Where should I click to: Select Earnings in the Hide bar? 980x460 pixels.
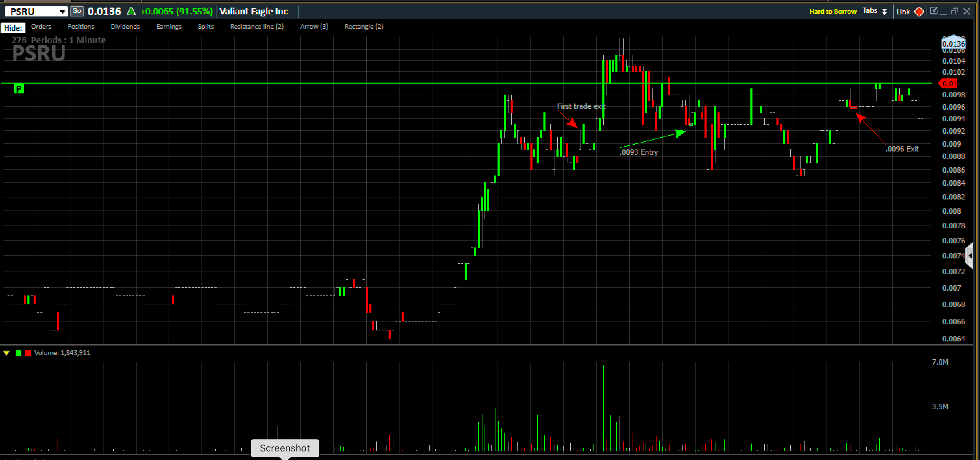169,27
